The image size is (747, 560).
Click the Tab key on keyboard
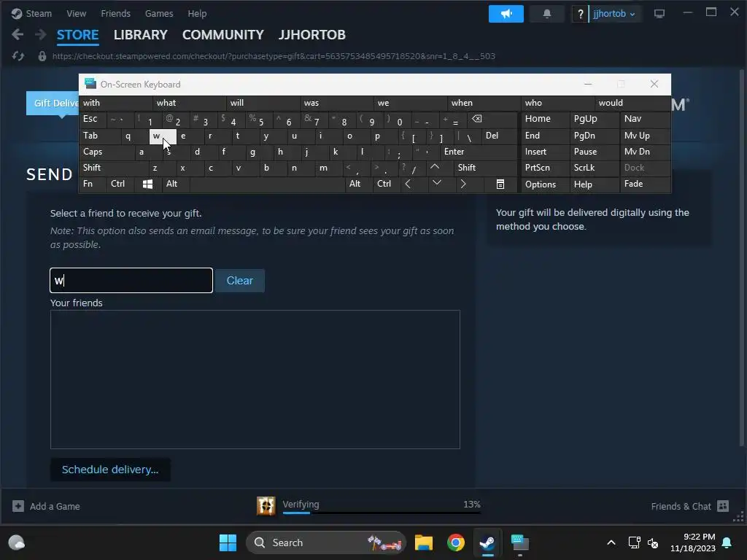click(99, 136)
